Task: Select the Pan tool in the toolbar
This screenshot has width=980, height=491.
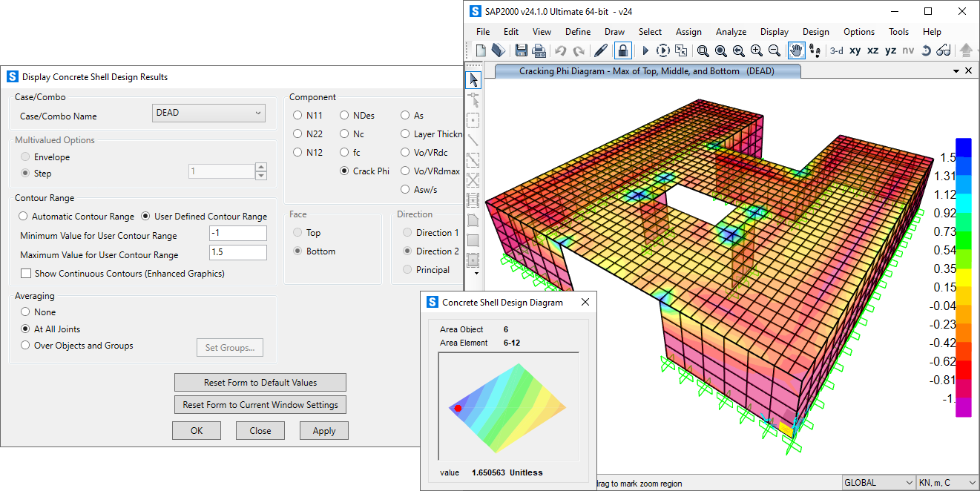Action: pyautogui.click(x=796, y=50)
